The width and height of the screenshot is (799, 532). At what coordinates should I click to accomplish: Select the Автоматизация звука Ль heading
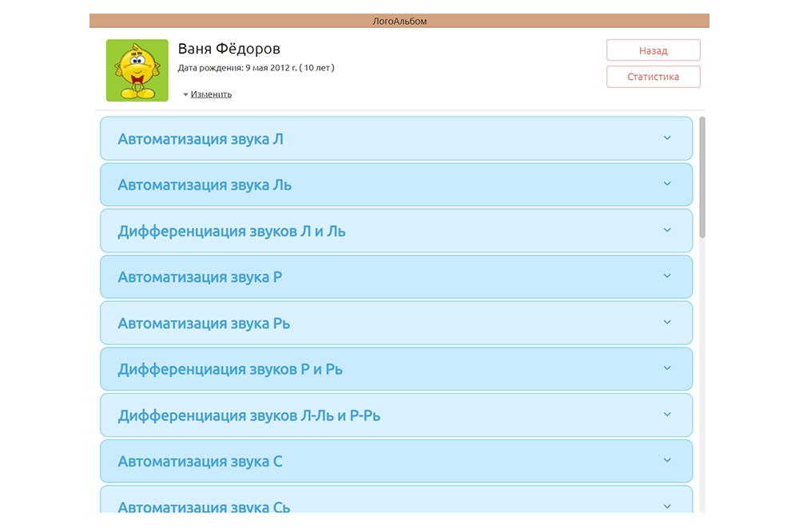[x=205, y=185]
